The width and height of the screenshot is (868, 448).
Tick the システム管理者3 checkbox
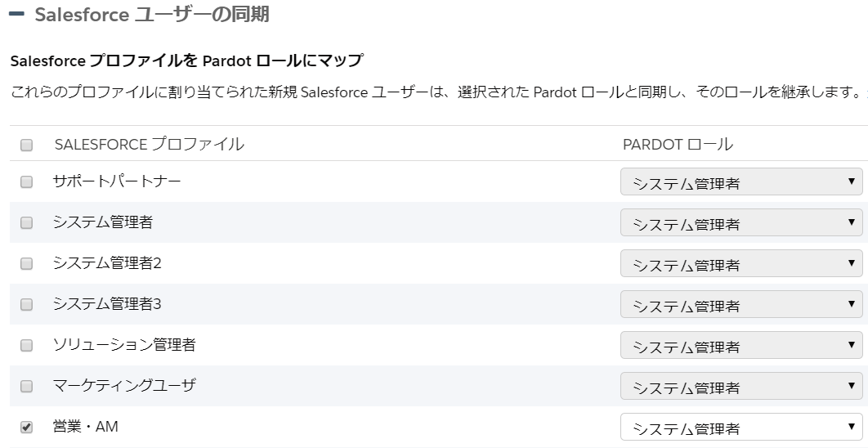(27, 305)
